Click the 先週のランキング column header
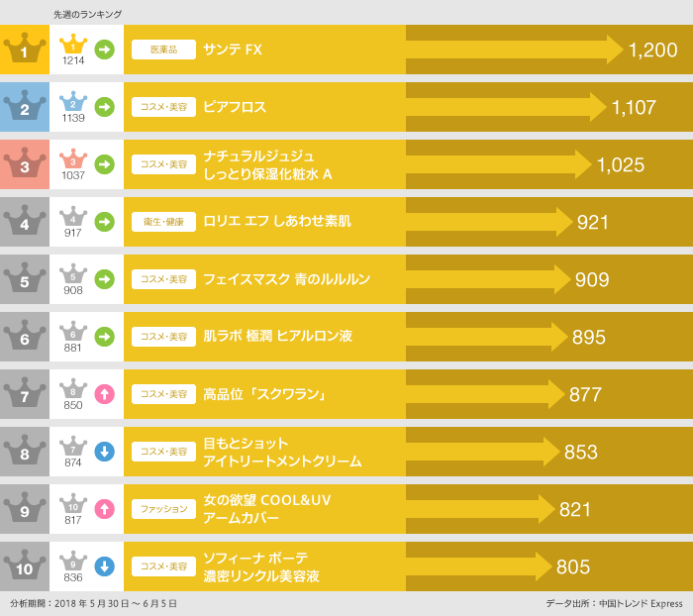 (88, 14)
